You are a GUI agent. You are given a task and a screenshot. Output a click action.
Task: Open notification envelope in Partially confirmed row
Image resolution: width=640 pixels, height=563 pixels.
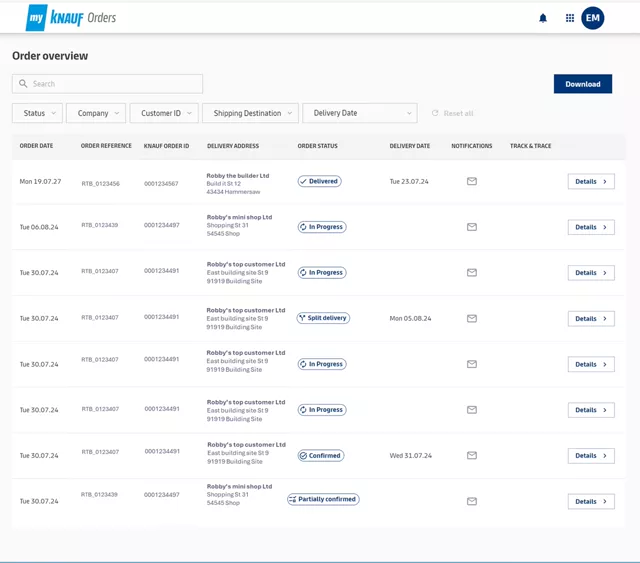pyautogui.click(x=472, y=501)
